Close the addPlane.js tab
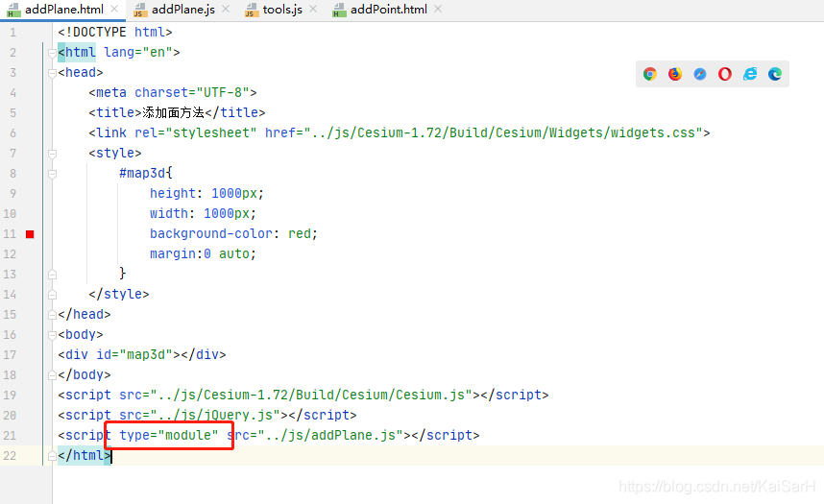The width and height of the screenshot is (824, 504). coord(226,9)
